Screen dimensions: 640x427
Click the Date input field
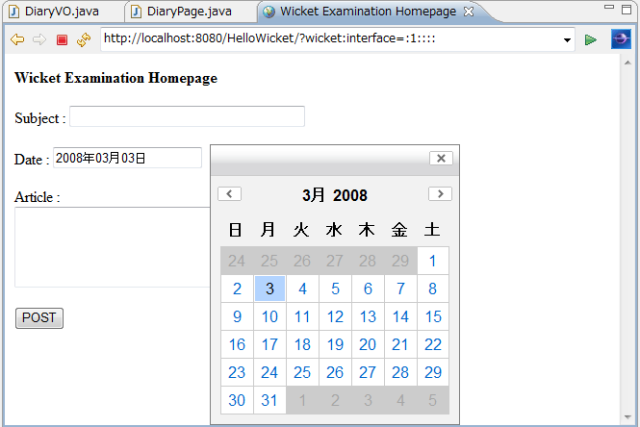pyautogui.click(x=127, y=158)
